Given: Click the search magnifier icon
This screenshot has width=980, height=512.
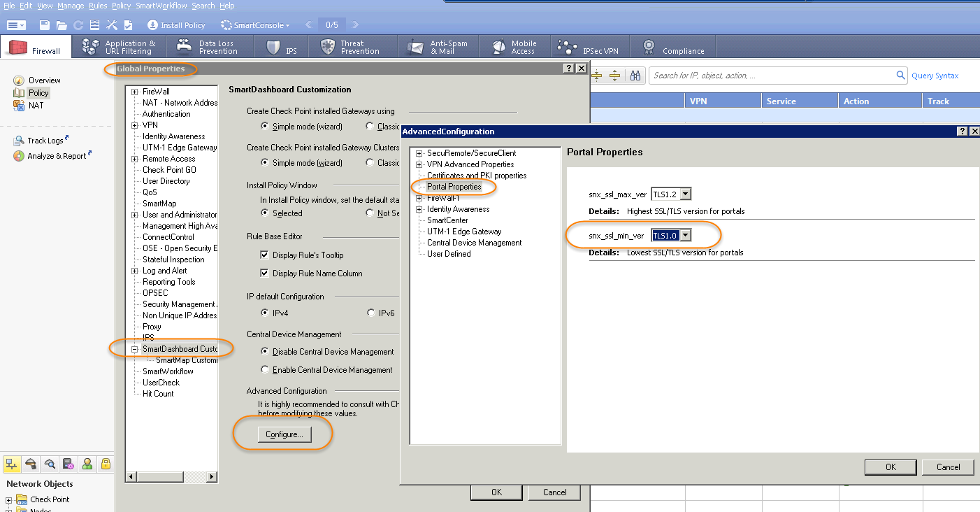Looking at the screenshot, I should [x=901, y=75].
